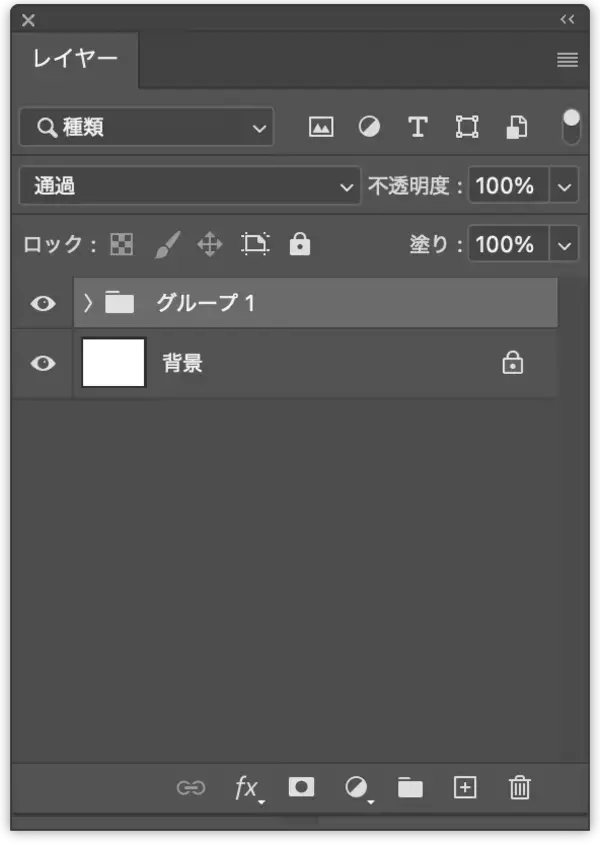
Task: Toggle the layer filtering switch
Action: coord(571,126)
